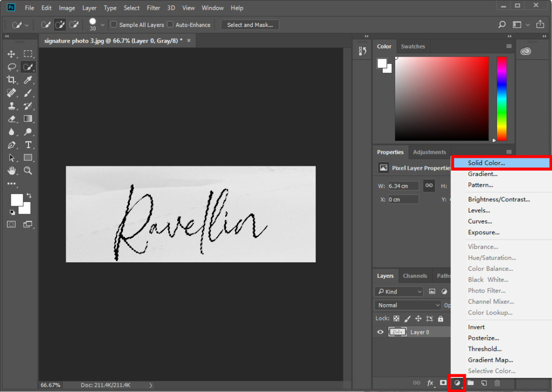Screen dimensions: 552x392
Task: Click the Select and Mask button
Action: (x=250, y=24)
